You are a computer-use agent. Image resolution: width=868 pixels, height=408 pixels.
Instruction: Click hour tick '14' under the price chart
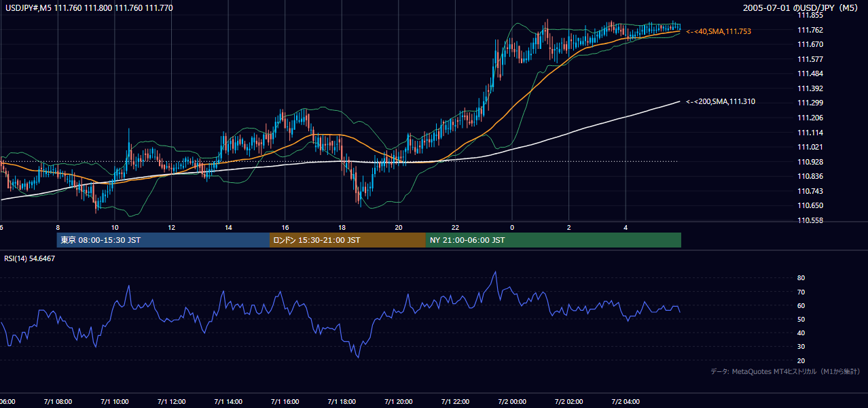[x=228, y=228]
